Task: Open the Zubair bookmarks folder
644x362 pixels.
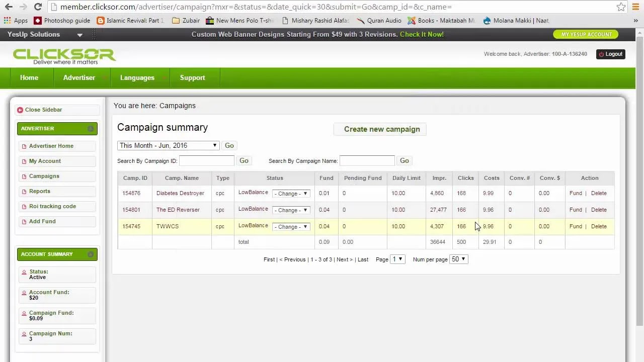Action: point(186,21)
